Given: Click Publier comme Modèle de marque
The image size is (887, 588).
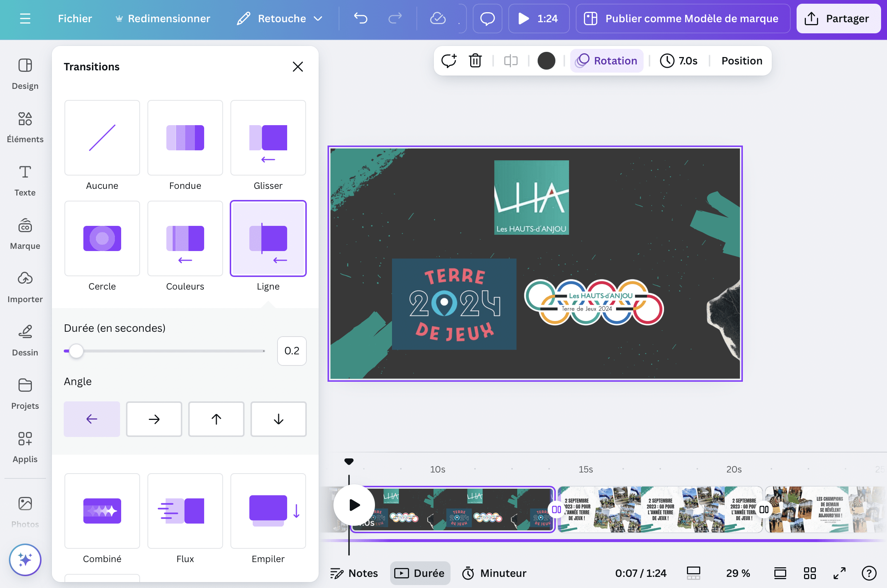Looking at the screenshot, I should 683,19.
